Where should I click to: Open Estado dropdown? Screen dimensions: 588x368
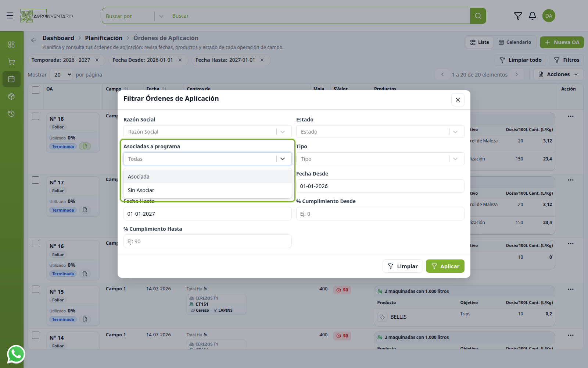click(x=380, y=132)
